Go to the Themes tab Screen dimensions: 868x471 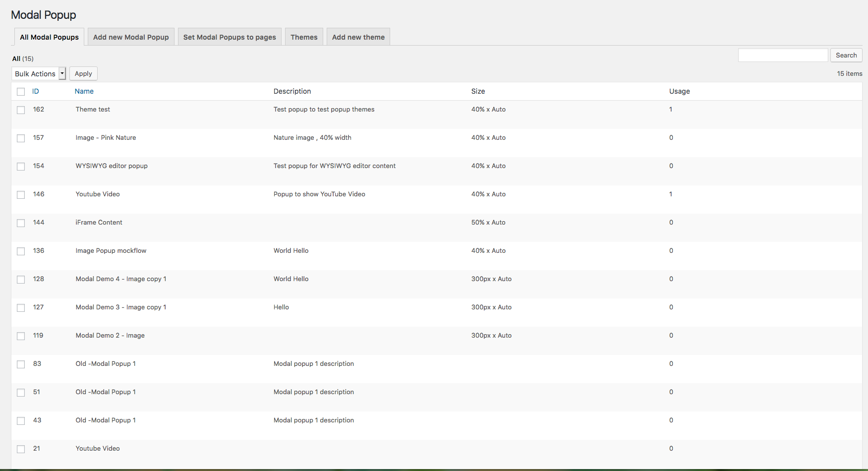[304, 37]
